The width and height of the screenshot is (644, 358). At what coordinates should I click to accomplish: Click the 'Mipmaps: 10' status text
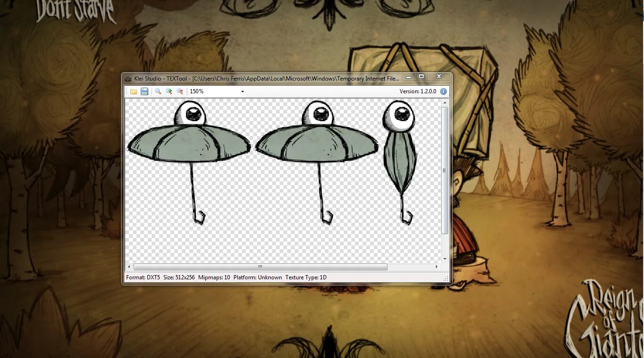(x=214, y=277)
